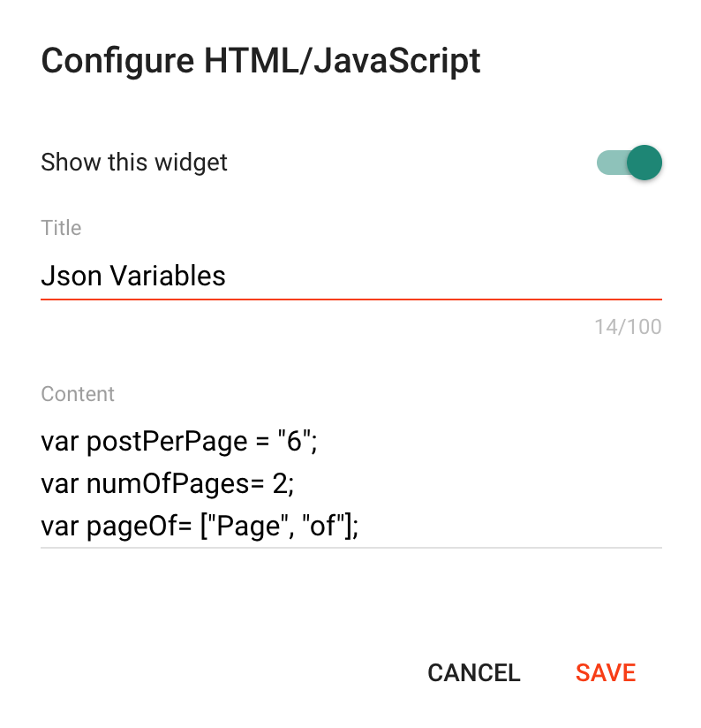Place cursor in the var numOfPages line

point(168,483)
